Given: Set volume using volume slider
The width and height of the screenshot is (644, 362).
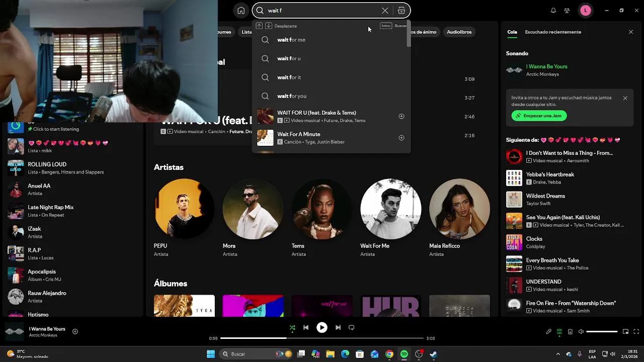Looking at the screenshot, I should tap(602, 331).
